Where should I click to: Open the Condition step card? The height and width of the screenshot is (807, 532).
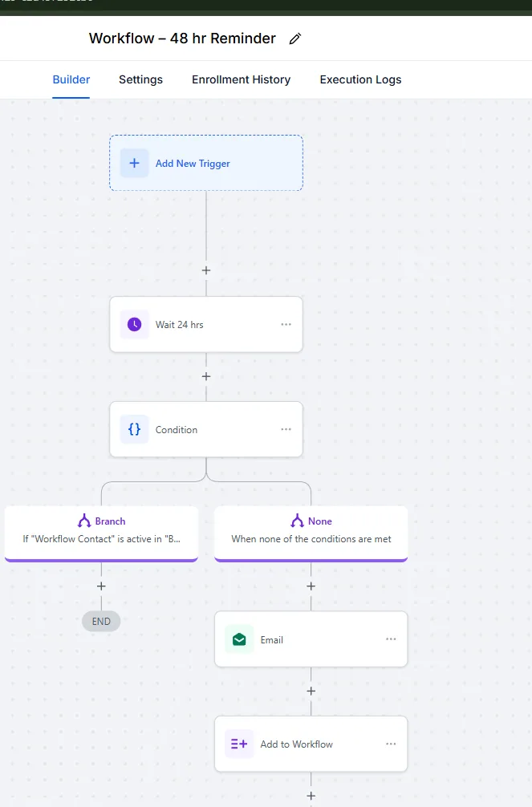tap(206, 429)
